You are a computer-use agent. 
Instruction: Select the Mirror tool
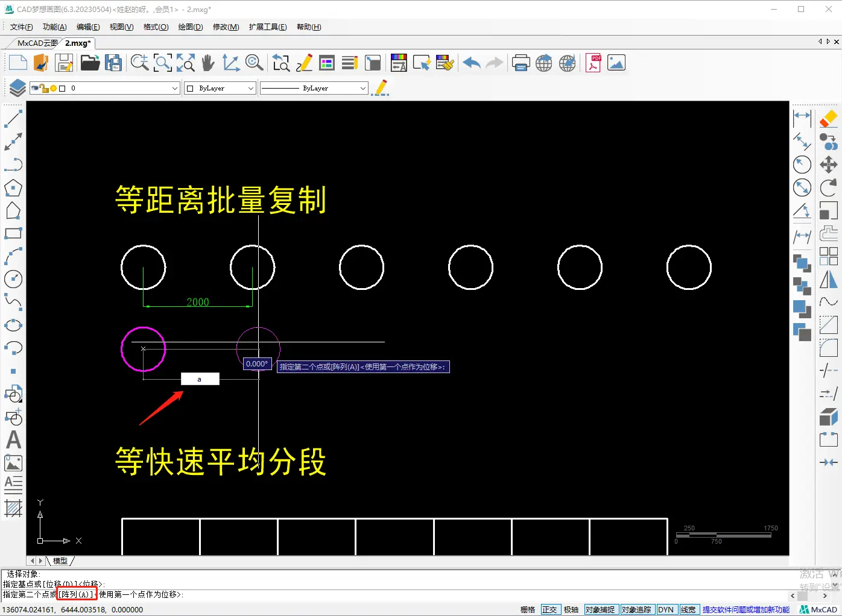829,279
